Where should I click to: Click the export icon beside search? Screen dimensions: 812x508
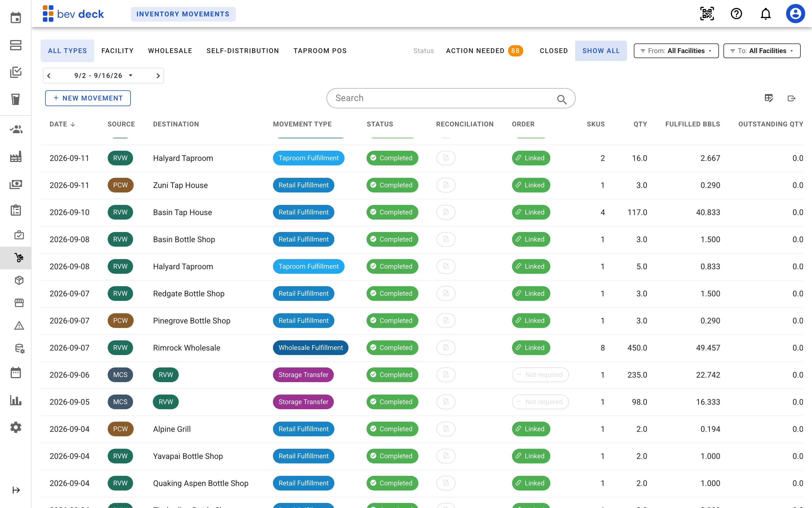[x=791, y=98]
